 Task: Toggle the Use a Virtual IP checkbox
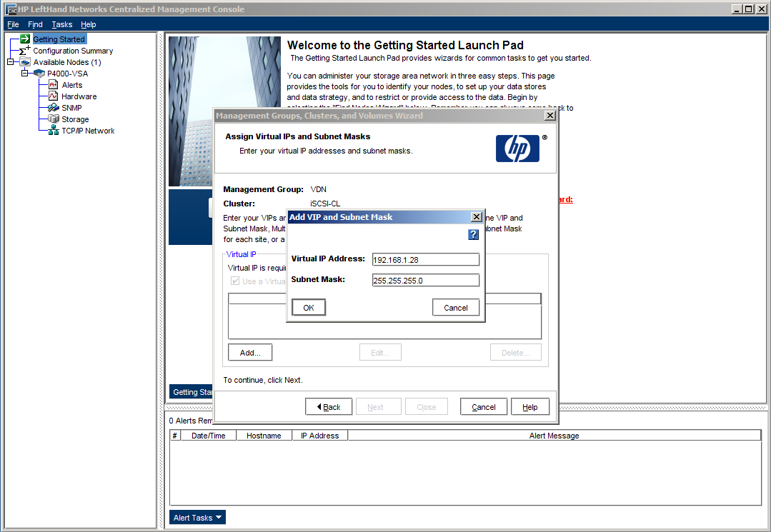pyautogui.click(x=235, y=281)
